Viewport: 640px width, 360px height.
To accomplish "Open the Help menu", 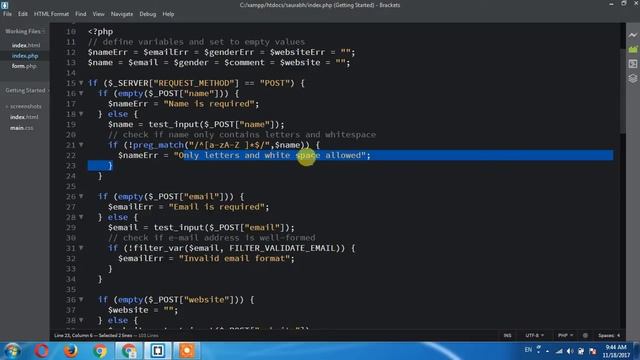I will coord(168,14).
